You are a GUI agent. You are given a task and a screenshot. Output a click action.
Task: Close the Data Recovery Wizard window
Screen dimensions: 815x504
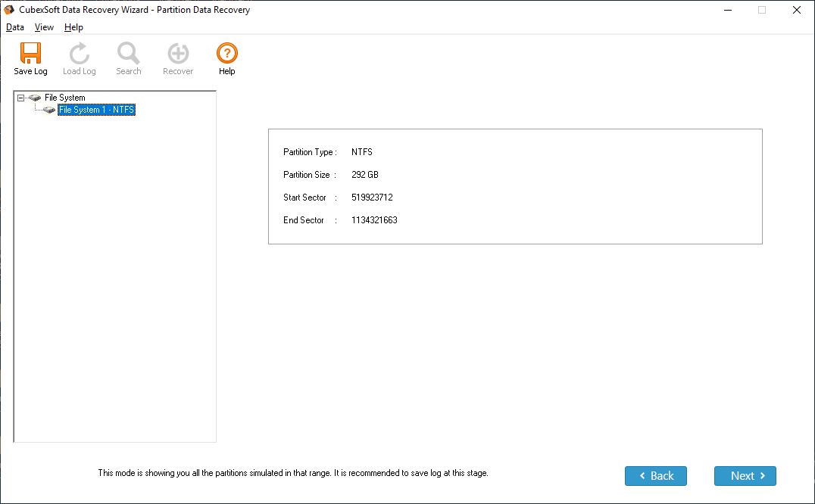(x=796, y=10)
